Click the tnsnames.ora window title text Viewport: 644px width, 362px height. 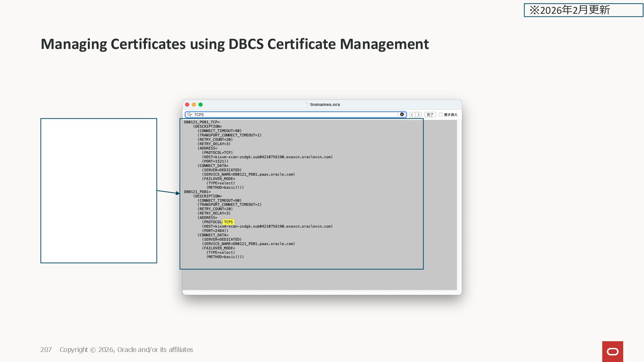coord(325,105)
